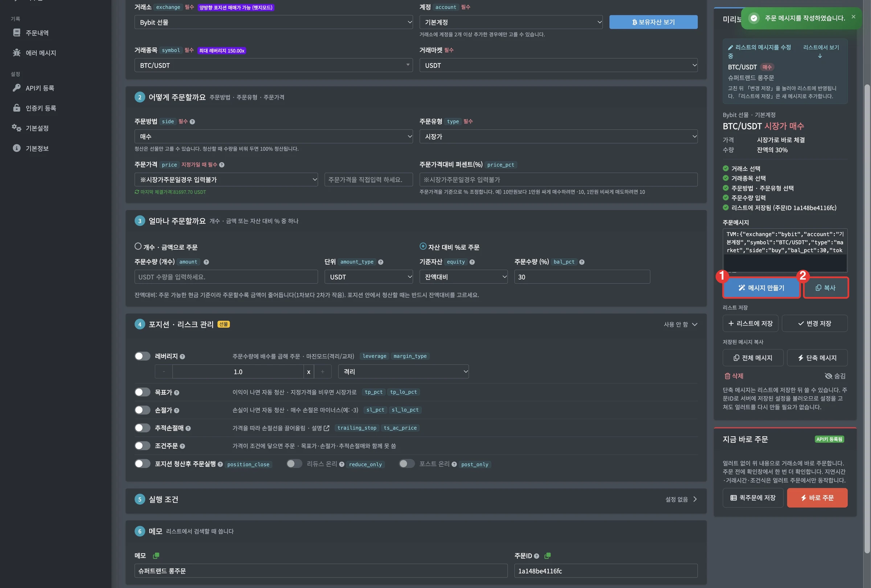Click the help icon next to 조건주문
871x588 pixels.
pyautogui.click(x=182, y=446)
